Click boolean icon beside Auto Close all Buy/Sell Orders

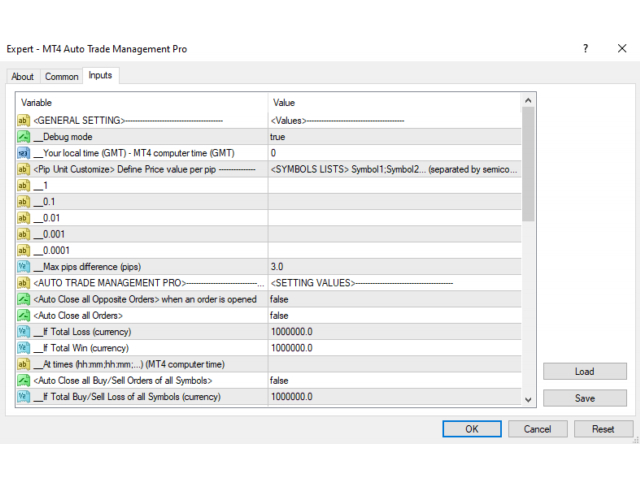click(x=23, y=380)
